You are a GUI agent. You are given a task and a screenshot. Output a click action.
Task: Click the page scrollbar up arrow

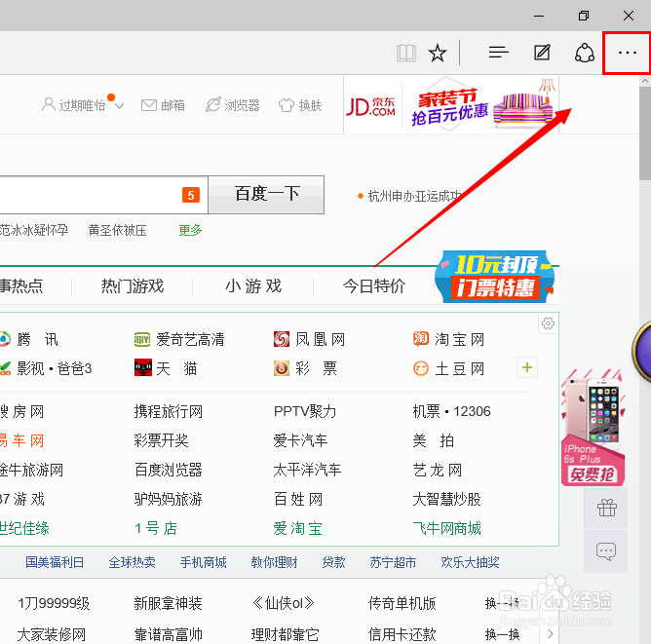click(645, 81)
